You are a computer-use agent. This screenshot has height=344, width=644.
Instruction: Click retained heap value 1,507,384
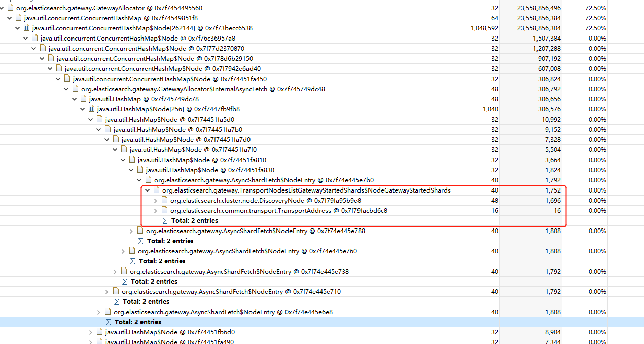click(x=547, y=39)
